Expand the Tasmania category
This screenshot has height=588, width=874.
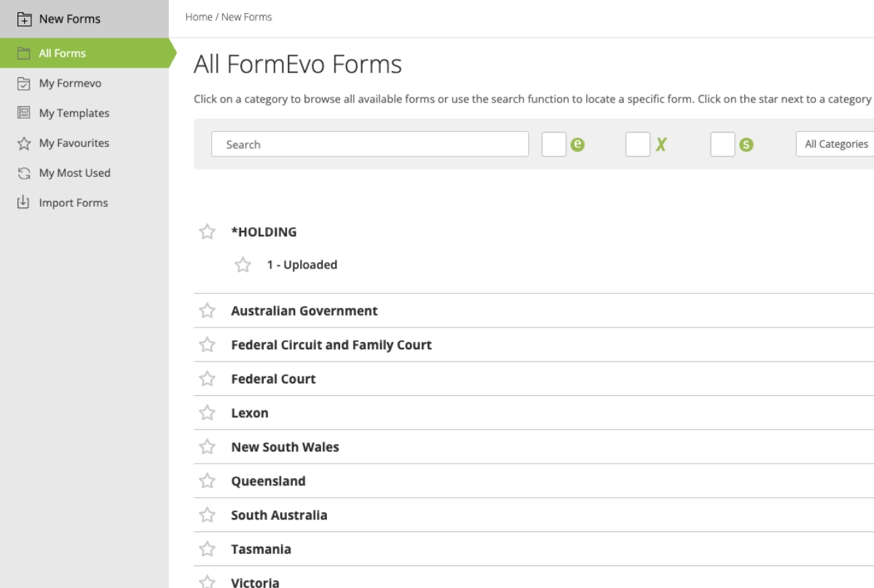[x=261, y=549]
